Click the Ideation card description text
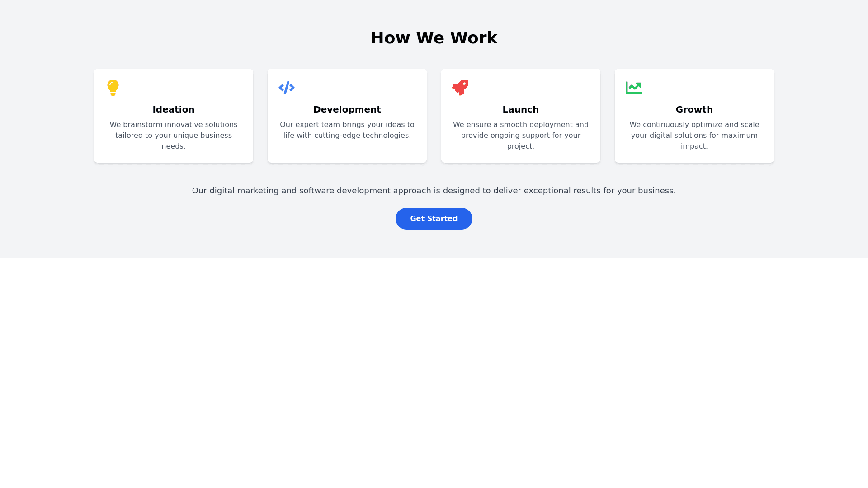Viewport: 868px width, 488px height. coord(173,135)
